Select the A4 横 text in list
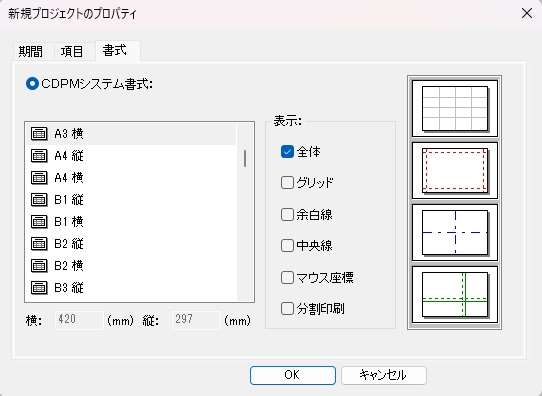 click(x=69, y=178)
